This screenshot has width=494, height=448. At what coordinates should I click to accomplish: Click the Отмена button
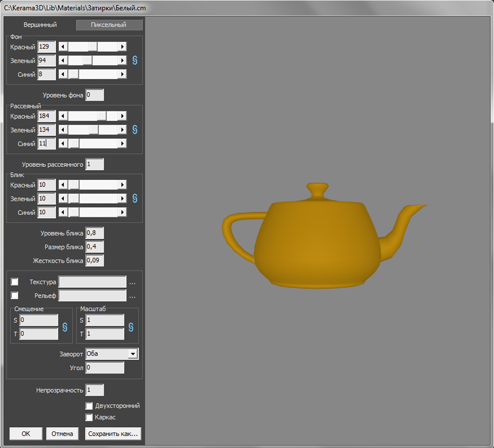(x=62, y=434)
